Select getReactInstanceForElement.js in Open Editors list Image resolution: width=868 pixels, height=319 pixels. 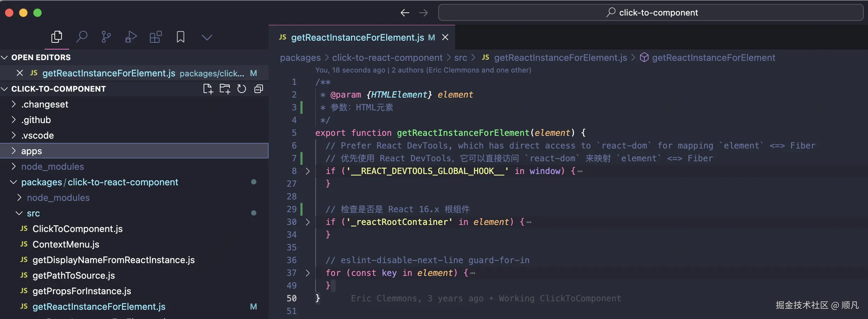tap(134, 73)
